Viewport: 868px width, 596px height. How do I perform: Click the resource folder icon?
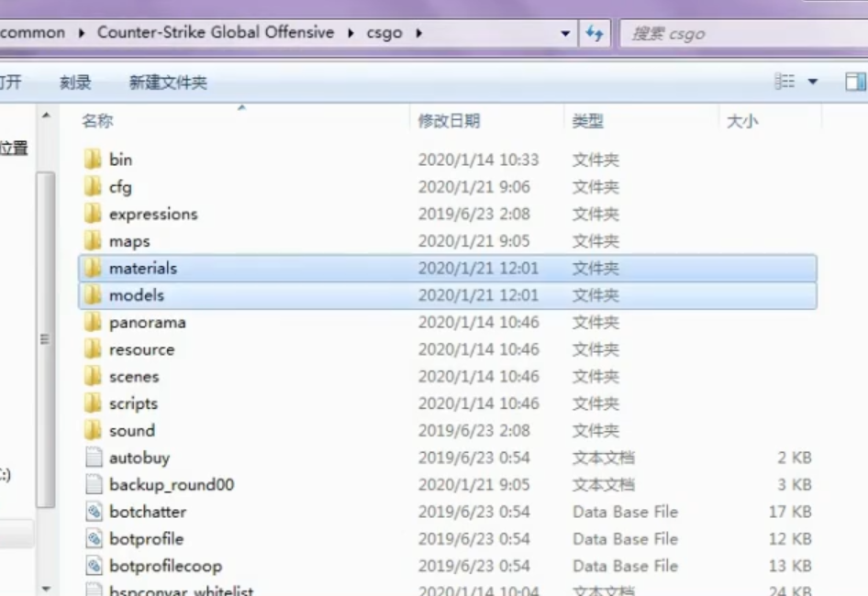point(93,349)
